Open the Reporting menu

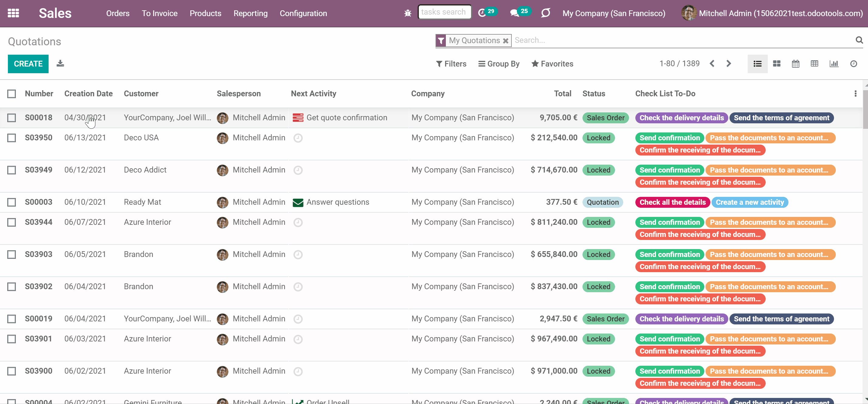250,13
